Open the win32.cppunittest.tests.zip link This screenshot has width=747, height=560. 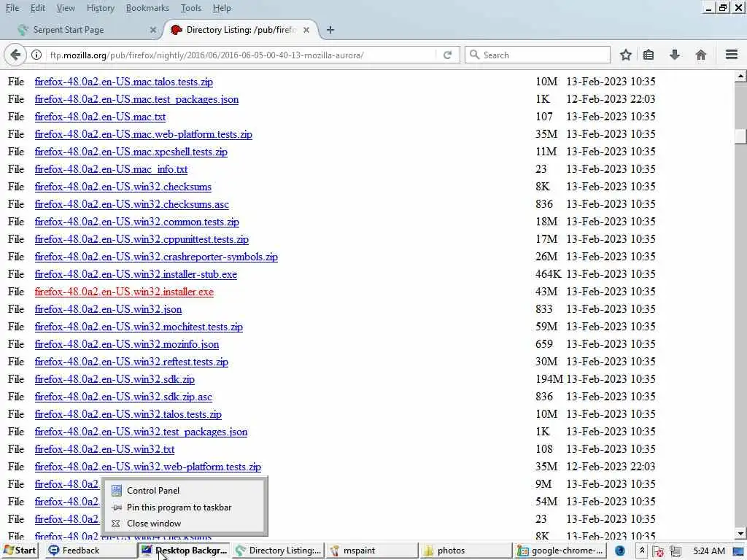pos(142,239)
